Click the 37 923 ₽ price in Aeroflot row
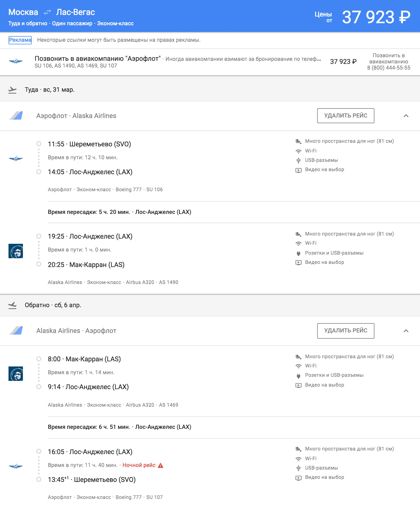The width and height of the screenshot is (420, 518). coord(343,62)
